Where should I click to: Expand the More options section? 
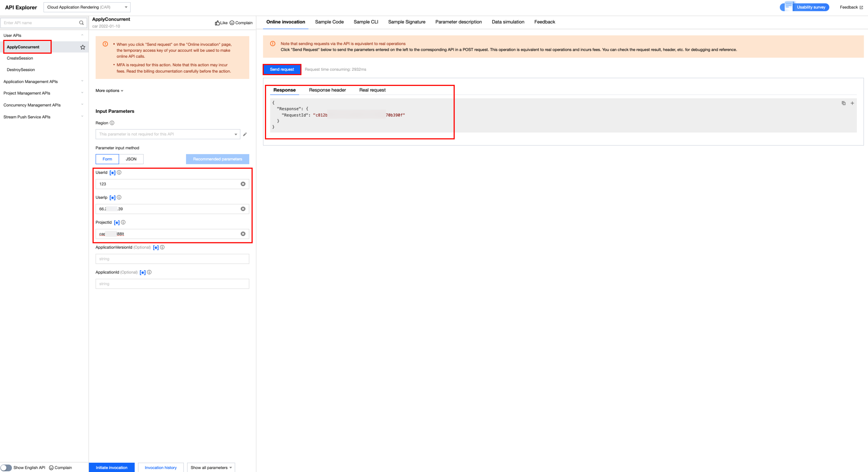click(x=109, y=91)
